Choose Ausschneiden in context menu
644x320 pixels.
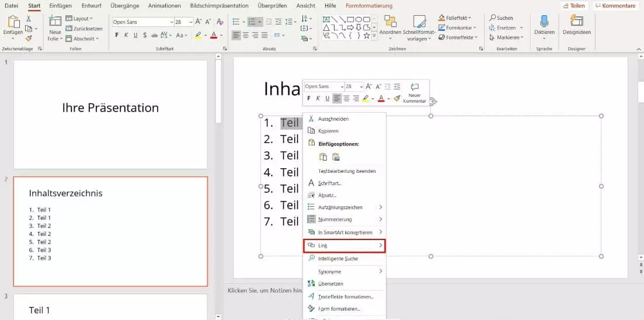click(x=344, y=119)
